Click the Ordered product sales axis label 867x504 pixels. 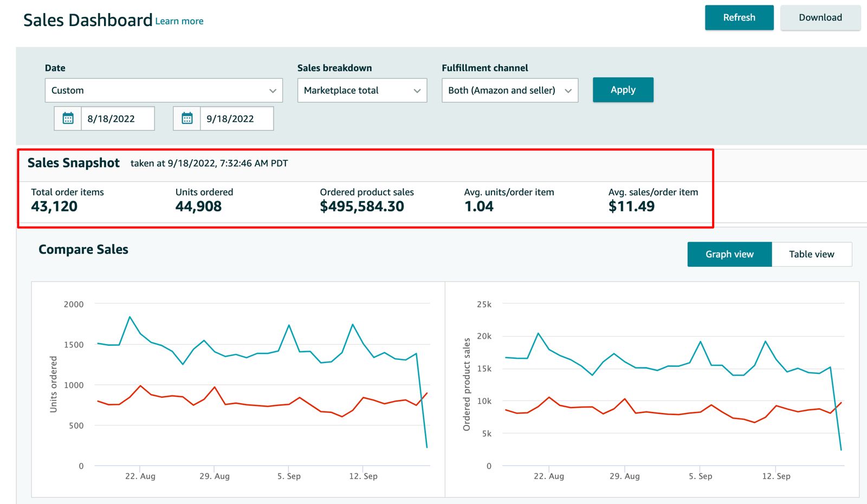467,384
